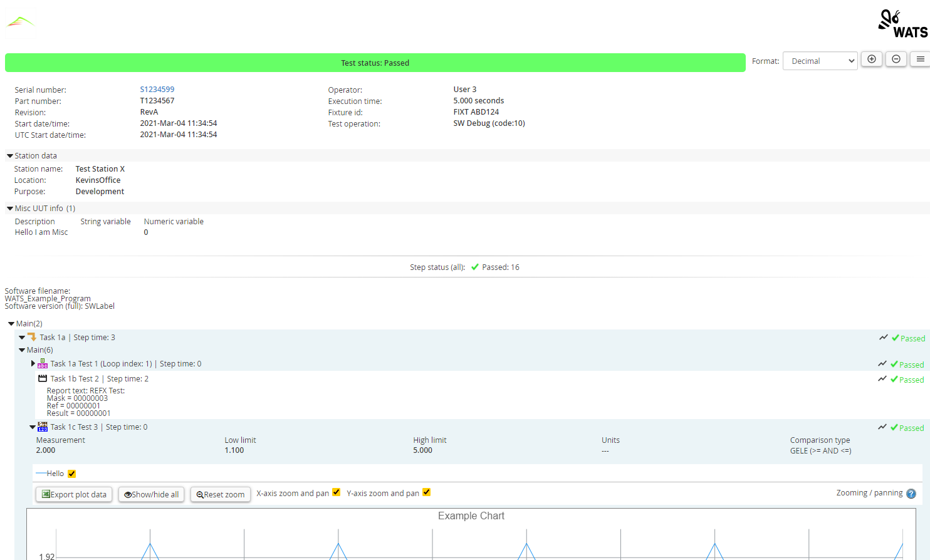Click the Reset zoom button

click(x=220, y=494)
